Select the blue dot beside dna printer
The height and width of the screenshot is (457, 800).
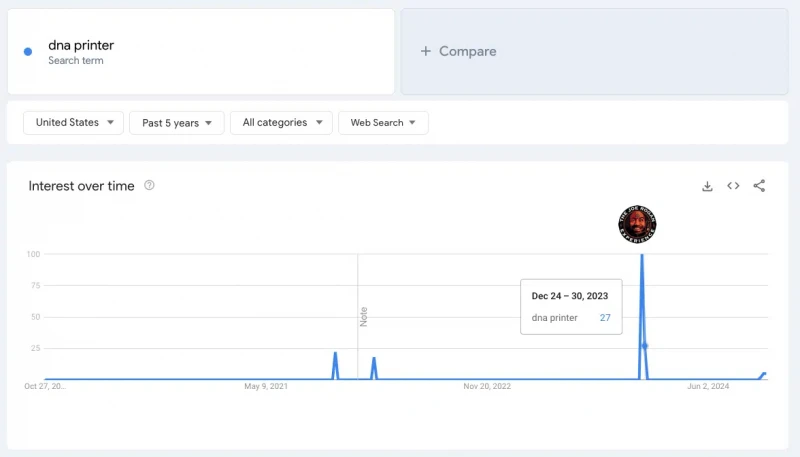click(28, 52)
